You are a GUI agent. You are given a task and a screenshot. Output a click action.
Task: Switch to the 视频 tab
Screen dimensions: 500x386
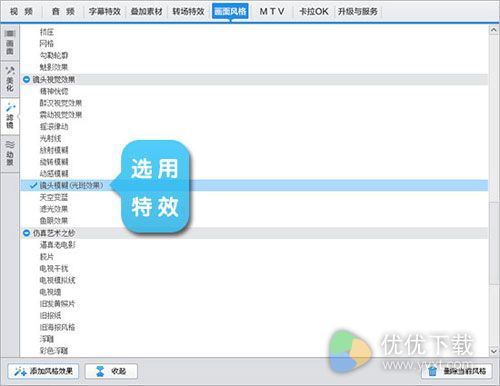click(x=21, y=11)
